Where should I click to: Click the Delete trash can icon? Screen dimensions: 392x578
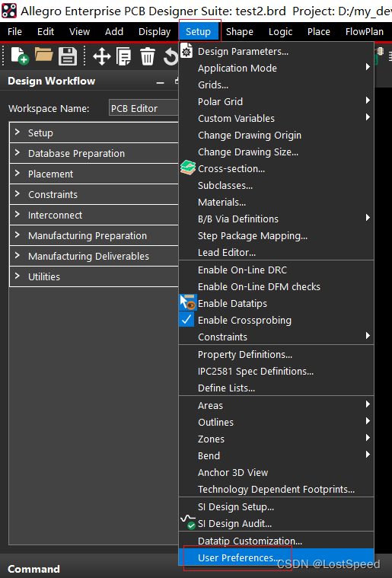[x=148, y=57]
